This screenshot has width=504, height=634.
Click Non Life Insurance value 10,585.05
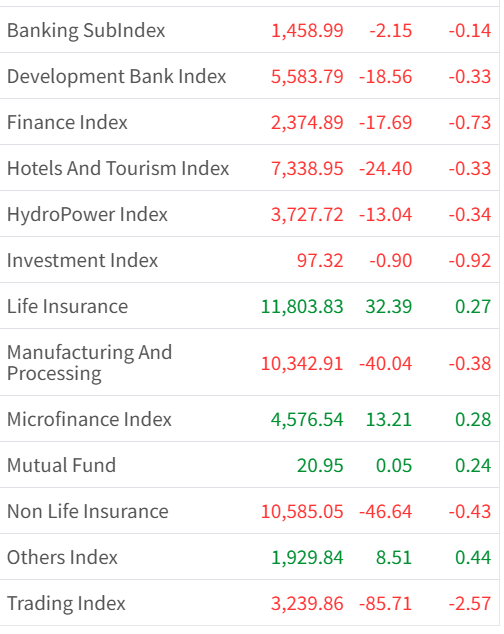(x=302, y=511)
